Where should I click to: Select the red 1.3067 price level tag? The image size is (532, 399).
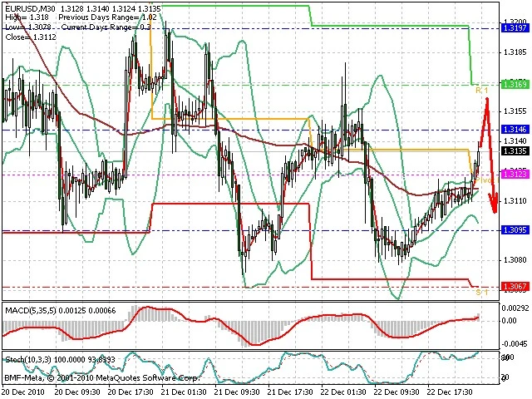(x=515, y=287)
